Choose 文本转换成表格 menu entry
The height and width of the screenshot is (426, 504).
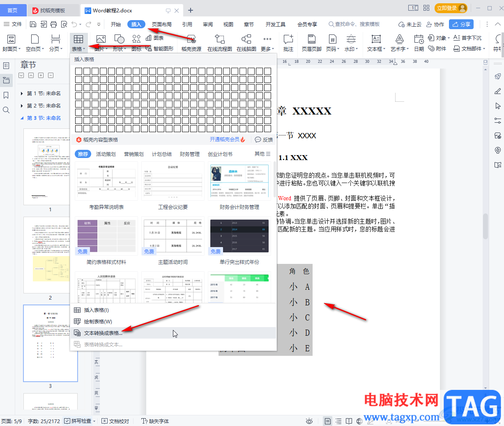173,333
